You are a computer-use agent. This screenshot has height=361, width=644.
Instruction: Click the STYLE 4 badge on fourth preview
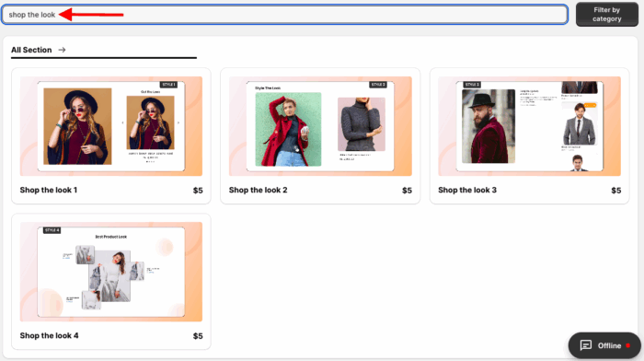coord(52,230)
